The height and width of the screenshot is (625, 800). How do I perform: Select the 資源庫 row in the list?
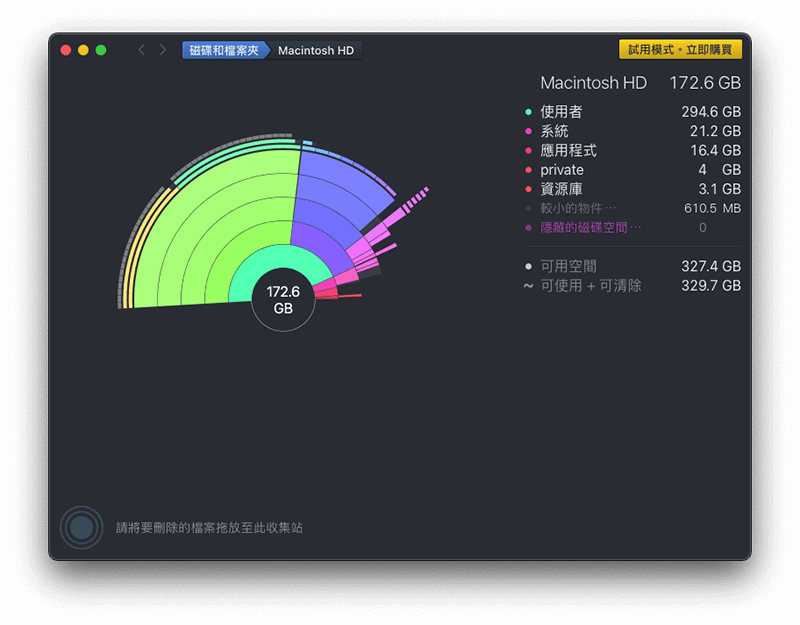(633, 189)
